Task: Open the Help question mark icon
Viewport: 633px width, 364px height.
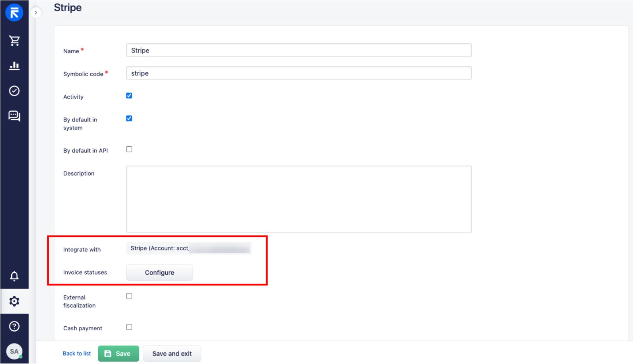Action: coord(14,326)
